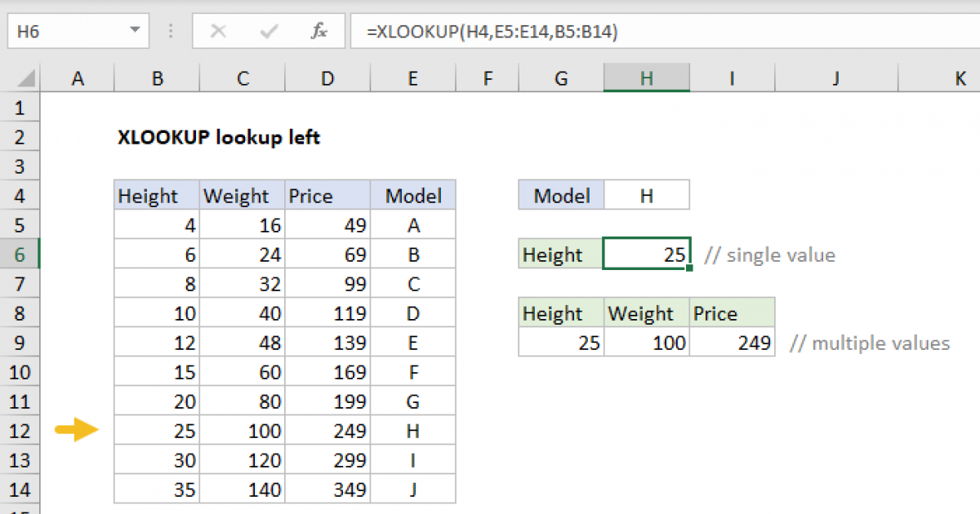Select the Height header of the data table
Screen dimensions: 980x514
click(155, 195)
